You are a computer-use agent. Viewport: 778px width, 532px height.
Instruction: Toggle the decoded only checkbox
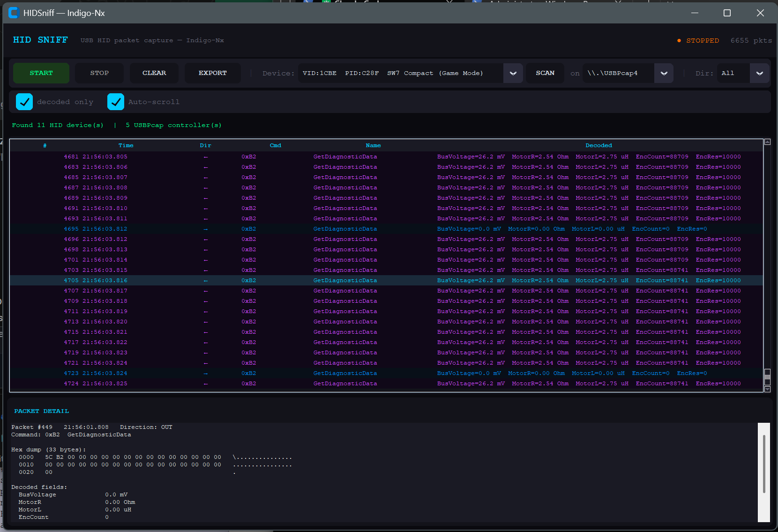24,102
